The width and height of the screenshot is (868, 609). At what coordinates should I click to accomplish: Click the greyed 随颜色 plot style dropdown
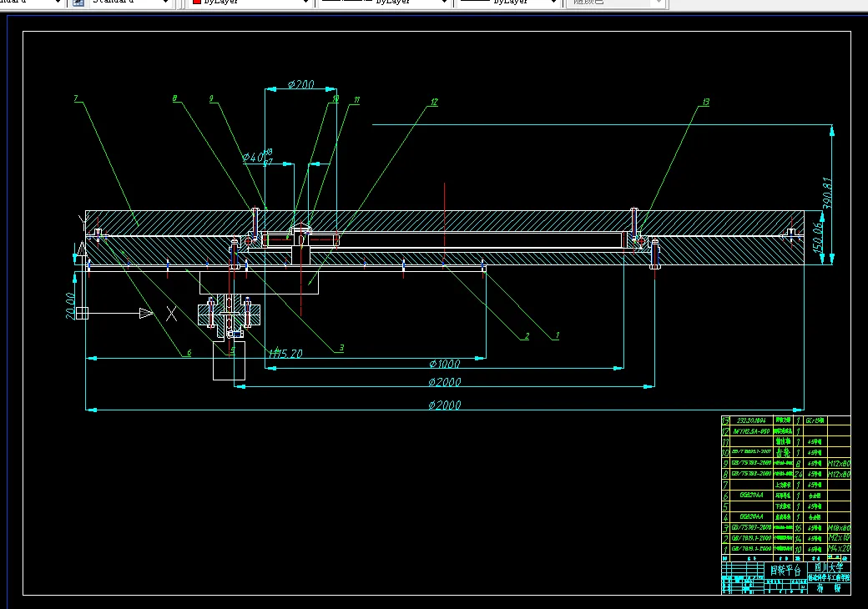point(614,3)
